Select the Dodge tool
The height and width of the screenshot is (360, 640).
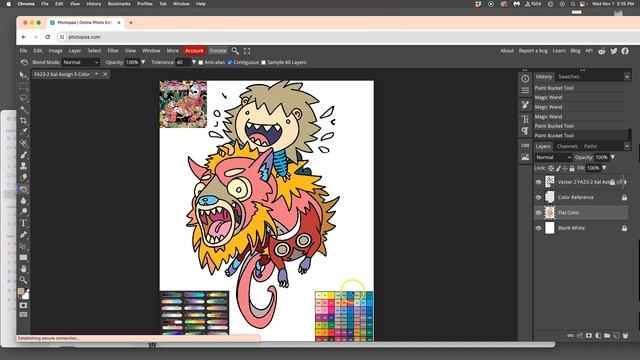pyautogui.click(x=23, y=211)
